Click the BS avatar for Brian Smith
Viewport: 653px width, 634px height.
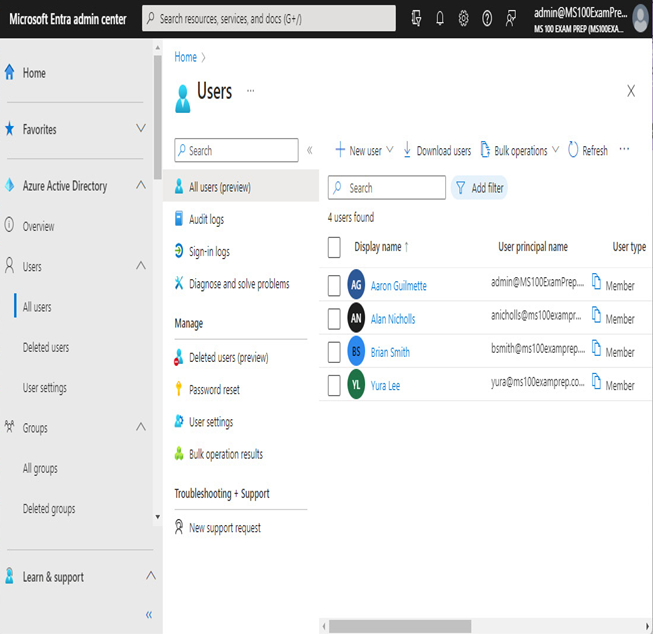tap(356, 351)
